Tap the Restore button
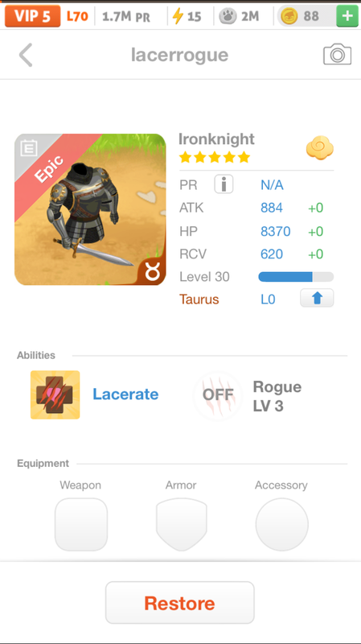This screenshot has height=644, width=361. pos(179,602)
